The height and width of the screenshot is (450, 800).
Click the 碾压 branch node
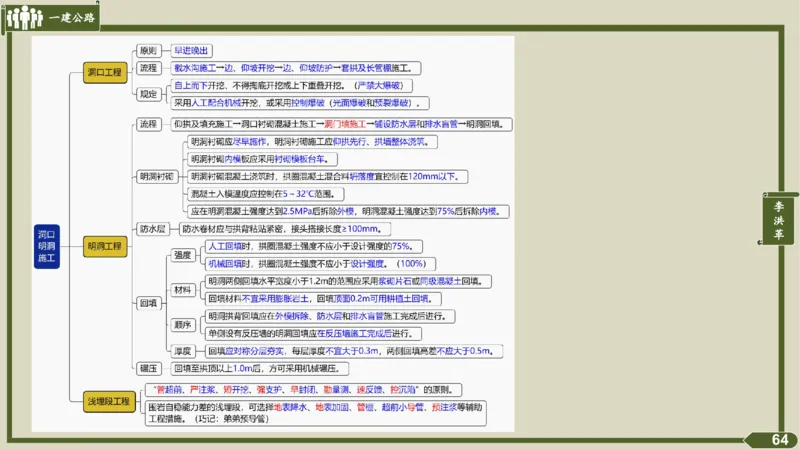click(148, 368)
